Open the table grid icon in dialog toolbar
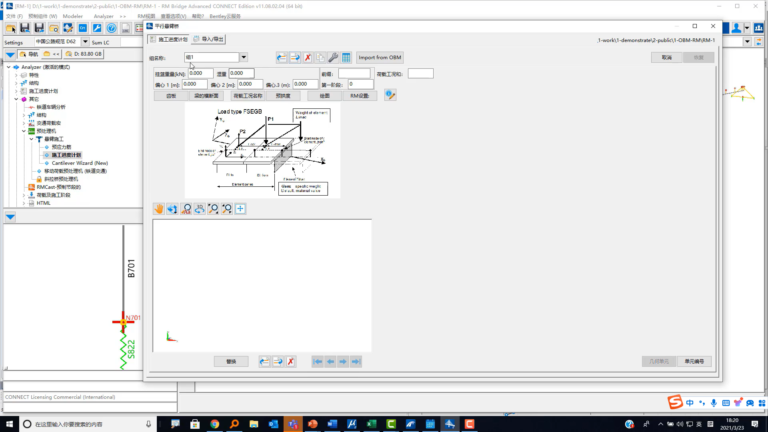 (346, 57)
